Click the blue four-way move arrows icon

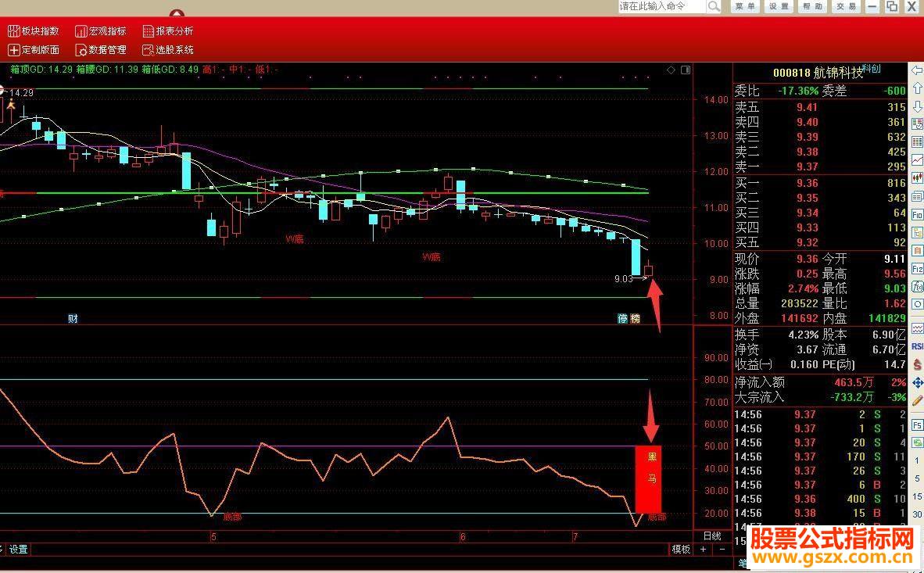(x=917, y=383)
